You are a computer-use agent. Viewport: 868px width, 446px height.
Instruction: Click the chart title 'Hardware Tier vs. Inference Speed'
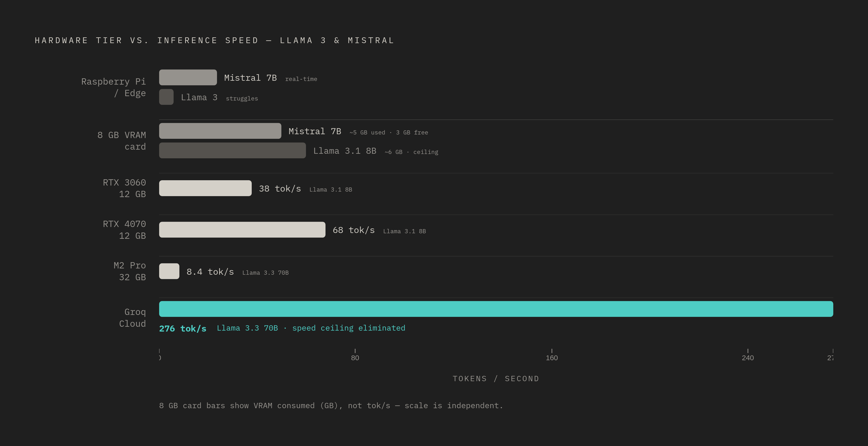pyautogui.click(x=215, y=40)
